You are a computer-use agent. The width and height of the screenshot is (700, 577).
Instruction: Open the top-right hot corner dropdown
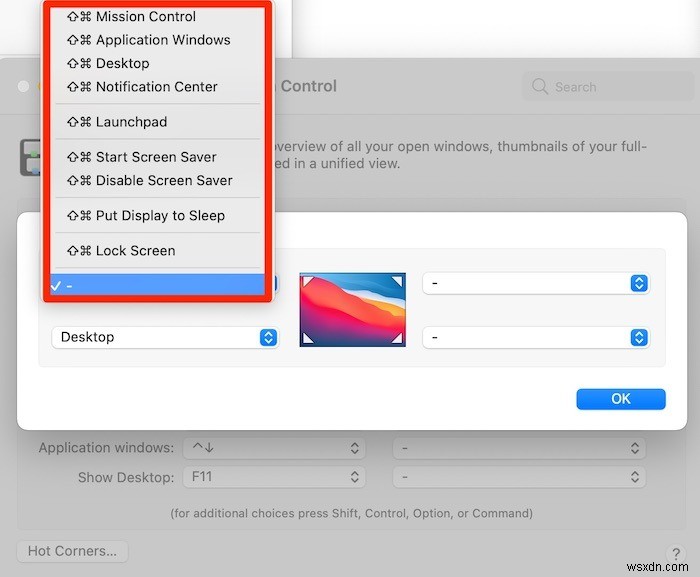click(x=536, y=283)
